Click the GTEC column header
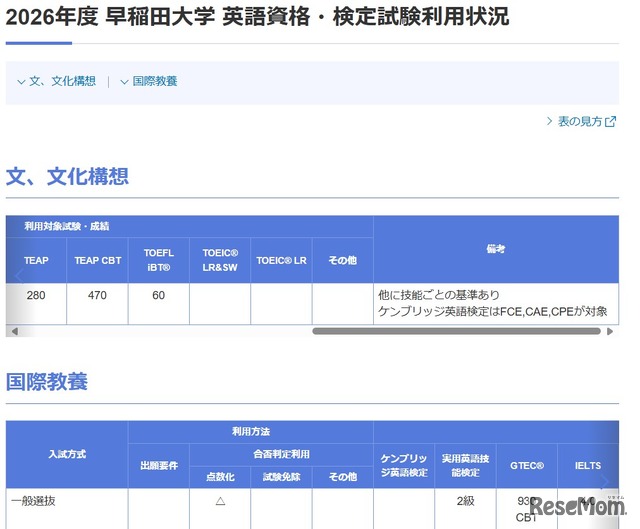Viewport: 640px width, 529px height. coord(527,466)
